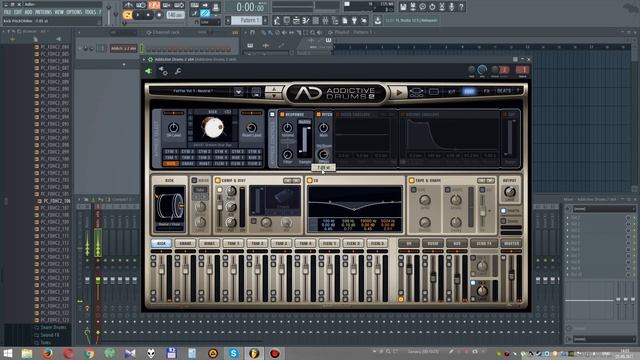Click the transport stop button
This screenshot has height=360, width=640.
pyautogui.click(x=149, y=15)
